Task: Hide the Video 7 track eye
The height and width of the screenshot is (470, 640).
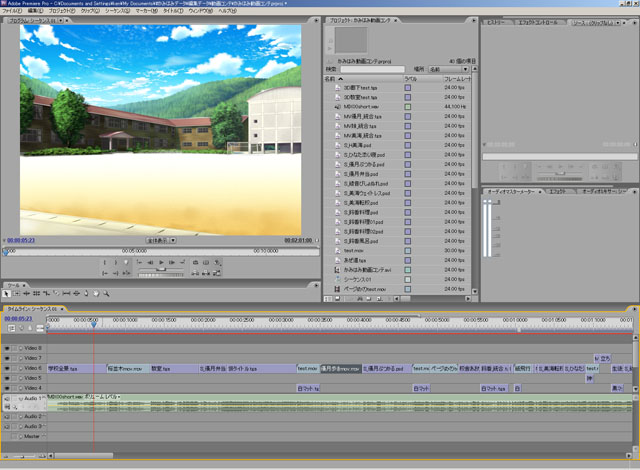Action: pos(7,358)
